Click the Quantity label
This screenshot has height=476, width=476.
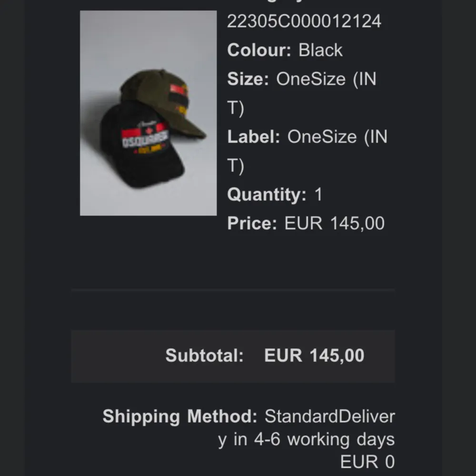point(267,195)
